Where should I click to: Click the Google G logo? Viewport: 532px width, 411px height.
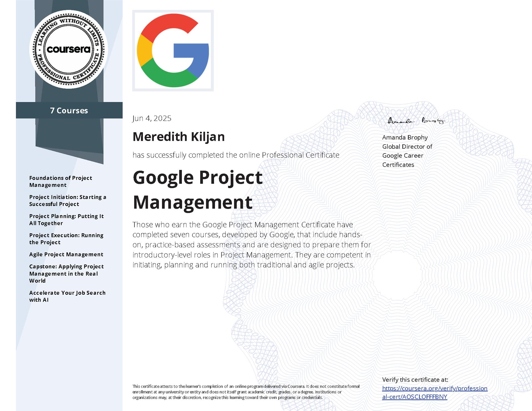pyautogui.click(x=173, y=50)
